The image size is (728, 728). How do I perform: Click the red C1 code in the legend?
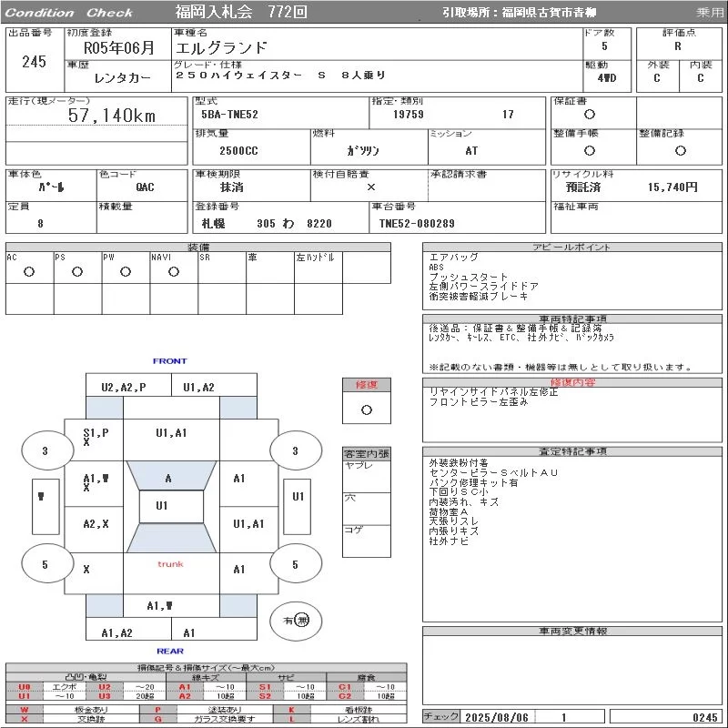(345, 687)
